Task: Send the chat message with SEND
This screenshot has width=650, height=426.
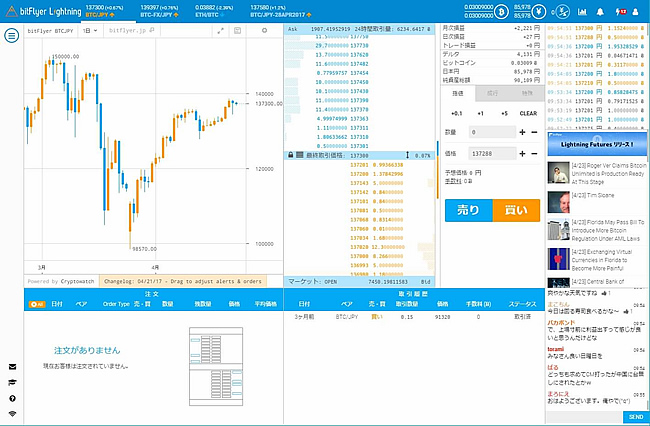Action: (635, 417)
